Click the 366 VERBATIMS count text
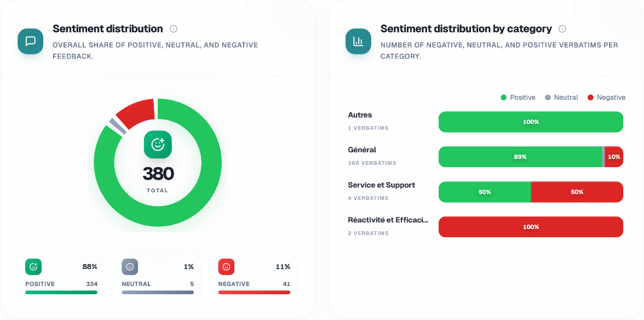The image size is (644, 320). pyautogui.click(x=372, y=163)
